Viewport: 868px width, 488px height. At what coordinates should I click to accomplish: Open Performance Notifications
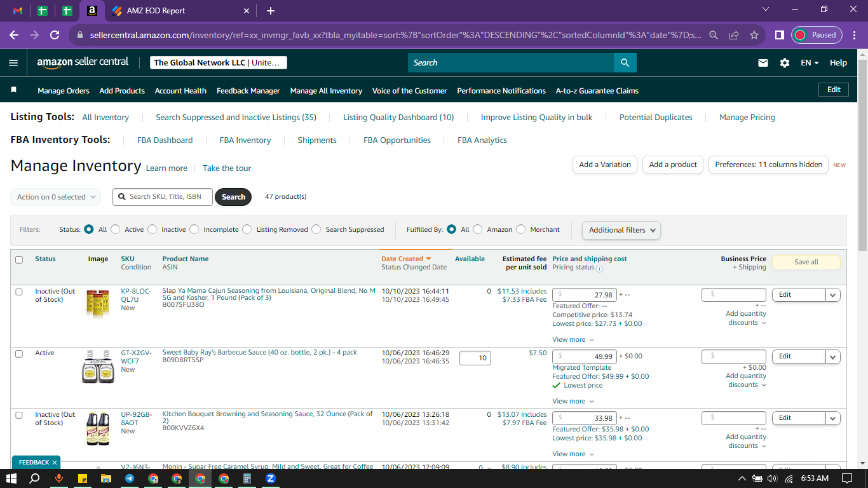[x=501, y=91]
